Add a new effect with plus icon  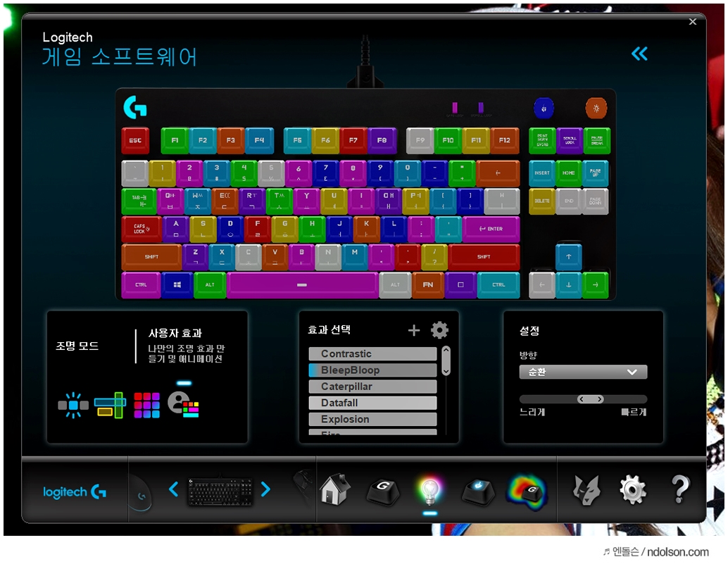[414, 330]
